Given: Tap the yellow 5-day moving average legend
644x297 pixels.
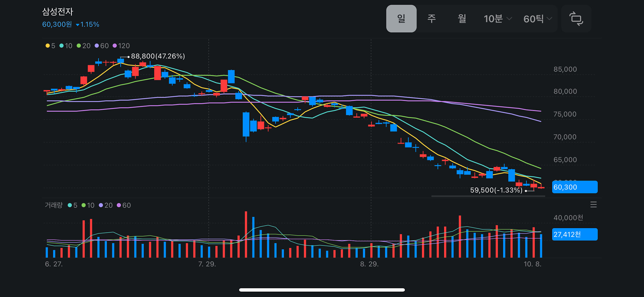Looking at the screenshot, I should pos(50,46).
